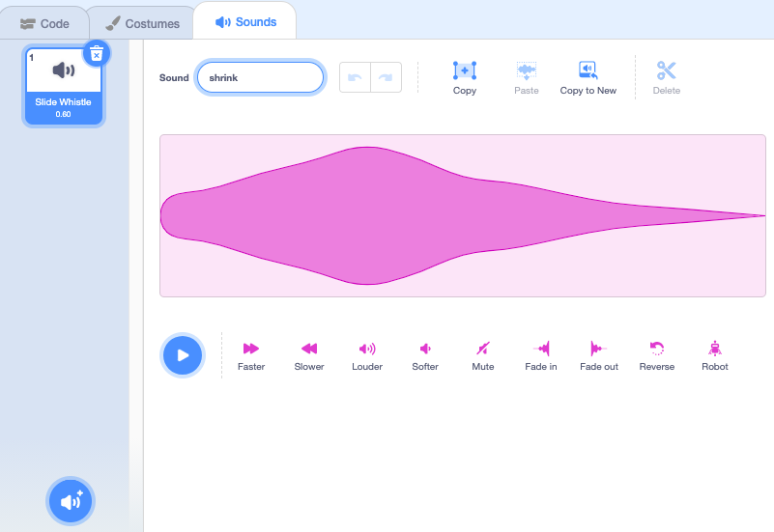Reverse the sound

coord(656,356)
